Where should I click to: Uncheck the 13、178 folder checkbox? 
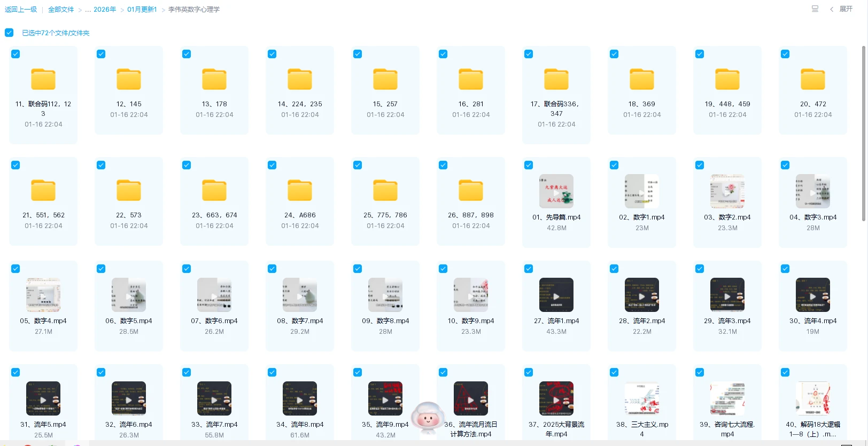coord(187,54)
